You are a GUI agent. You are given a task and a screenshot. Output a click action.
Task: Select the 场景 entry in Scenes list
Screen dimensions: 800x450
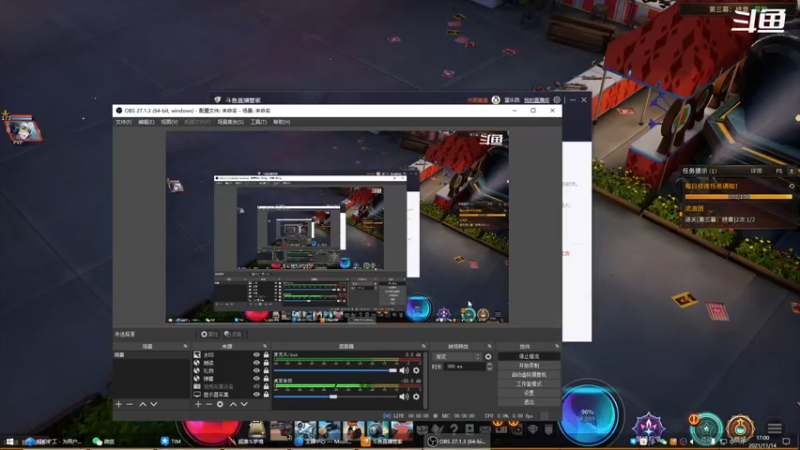152,355
